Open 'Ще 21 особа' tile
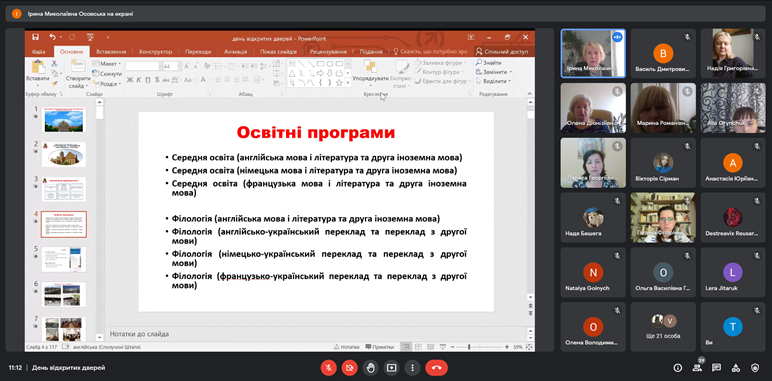The width and height of the screenshot is (772, 381). click(663, 327)
